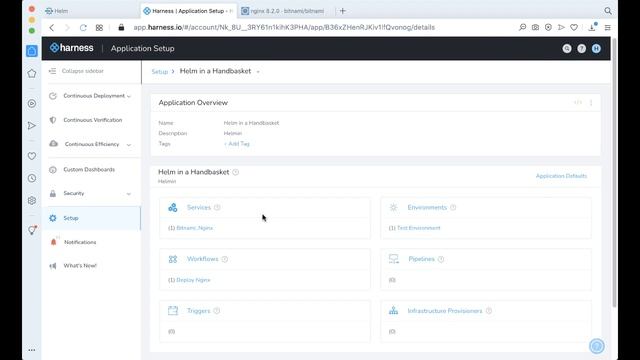
Task: Open search in the Harness header
Action: point(567,49)
